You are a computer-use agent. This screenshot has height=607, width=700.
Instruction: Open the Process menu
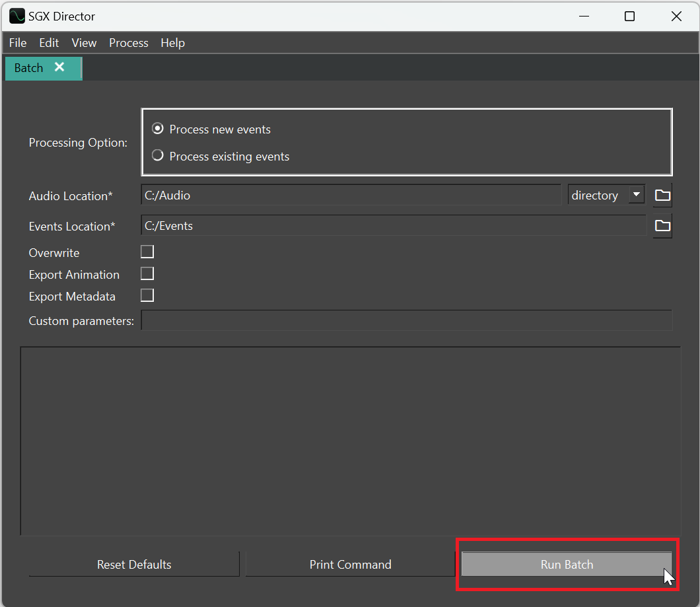click(x=129, y=43)
